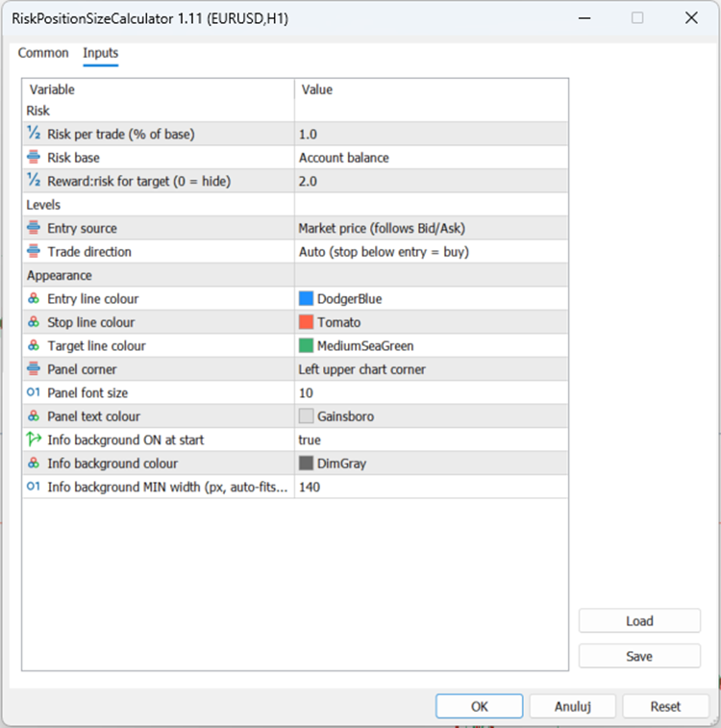Image resolution: width=721 pixels, height=728 pixels.
Task: Select the Panel corner variable label
Action: 82,369
